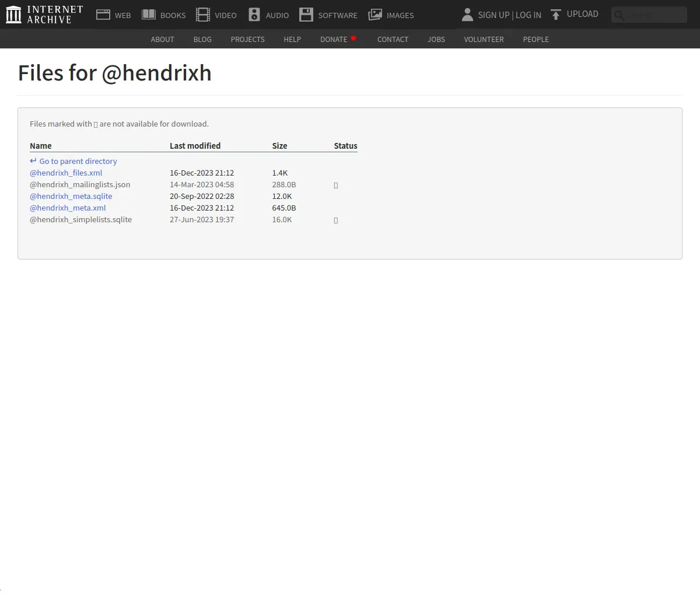This screenshot has width=700, height=595.
Task: Open the JOBS page
Action: [x=436, y=39]
